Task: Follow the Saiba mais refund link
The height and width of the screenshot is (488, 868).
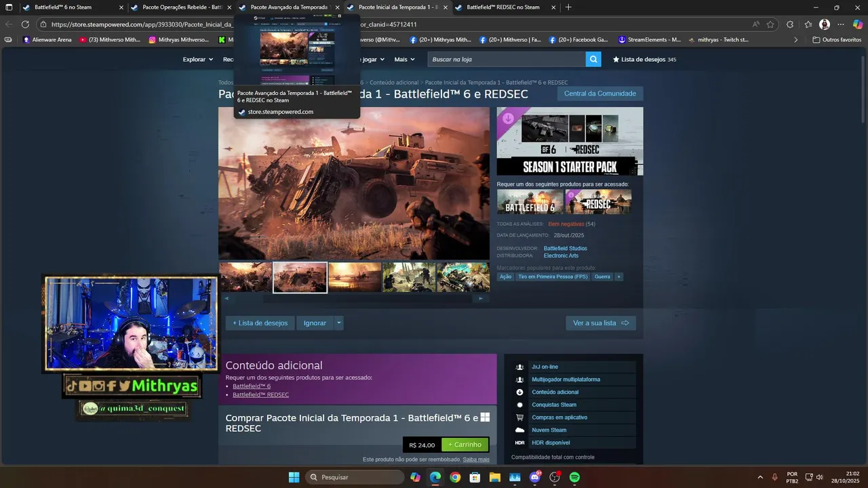Action: coord(476,460)
